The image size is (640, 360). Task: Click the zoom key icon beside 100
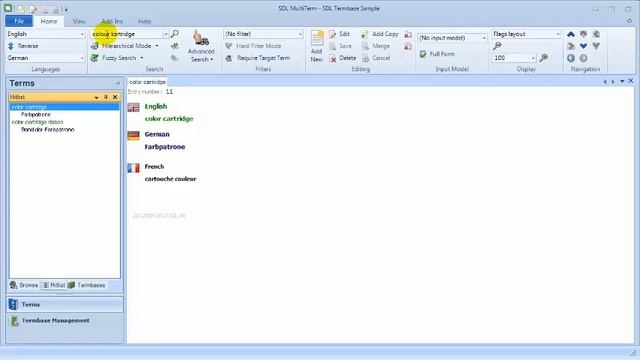(544, 58)
